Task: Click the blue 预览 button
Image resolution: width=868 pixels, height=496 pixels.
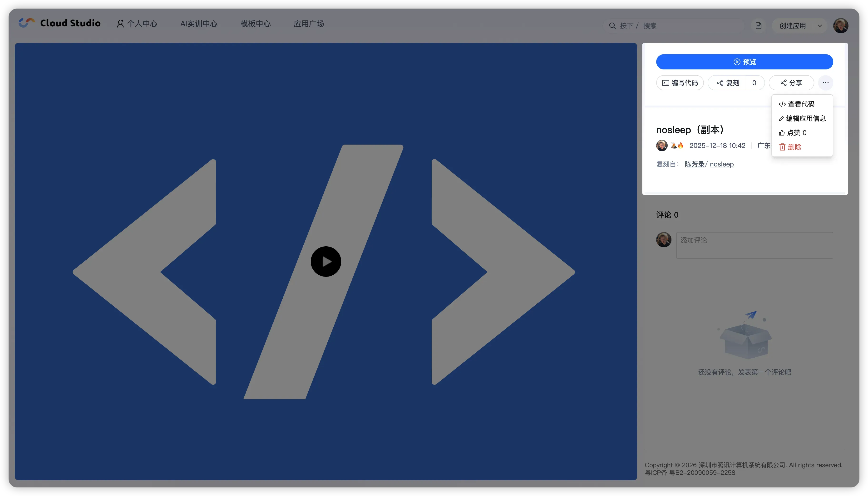Action: pyautogui.click(x=744, y=62)
